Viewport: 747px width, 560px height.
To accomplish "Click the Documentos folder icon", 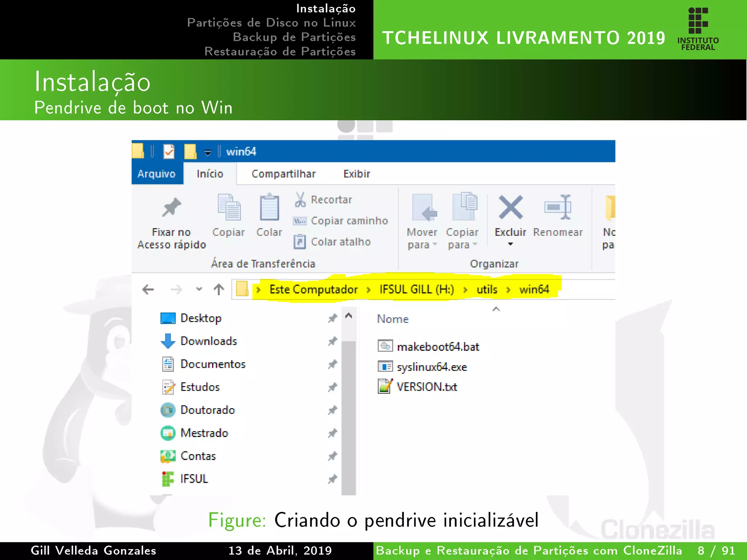I will point(168,364).
